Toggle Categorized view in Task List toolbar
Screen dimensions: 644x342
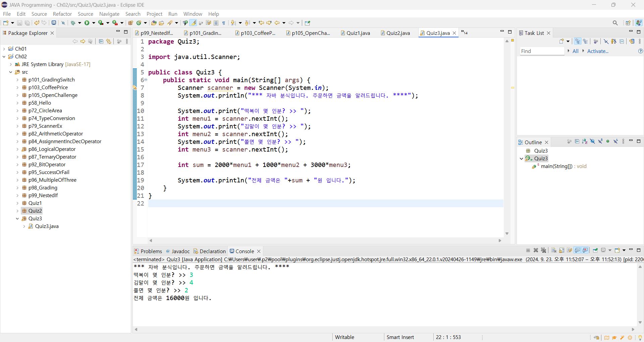tap(578, 41)
